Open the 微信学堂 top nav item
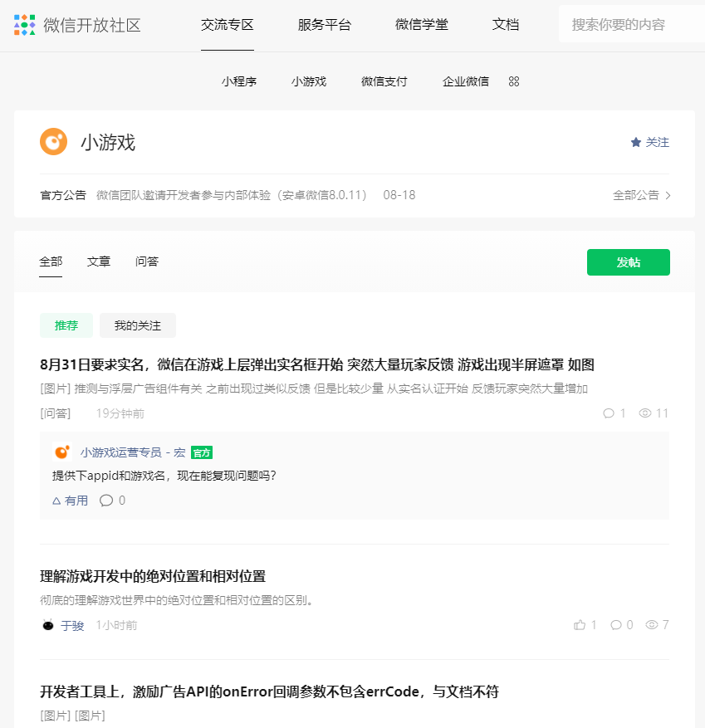Viewport: 705px width, 728px height. pyautogui.click(x=422, y=25)
